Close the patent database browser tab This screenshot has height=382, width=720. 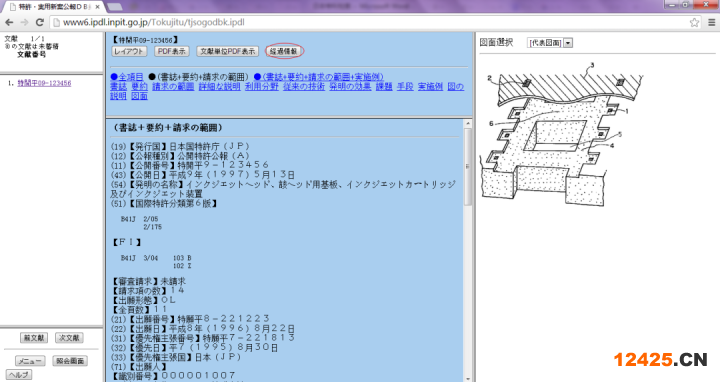(x=97, y=7)
